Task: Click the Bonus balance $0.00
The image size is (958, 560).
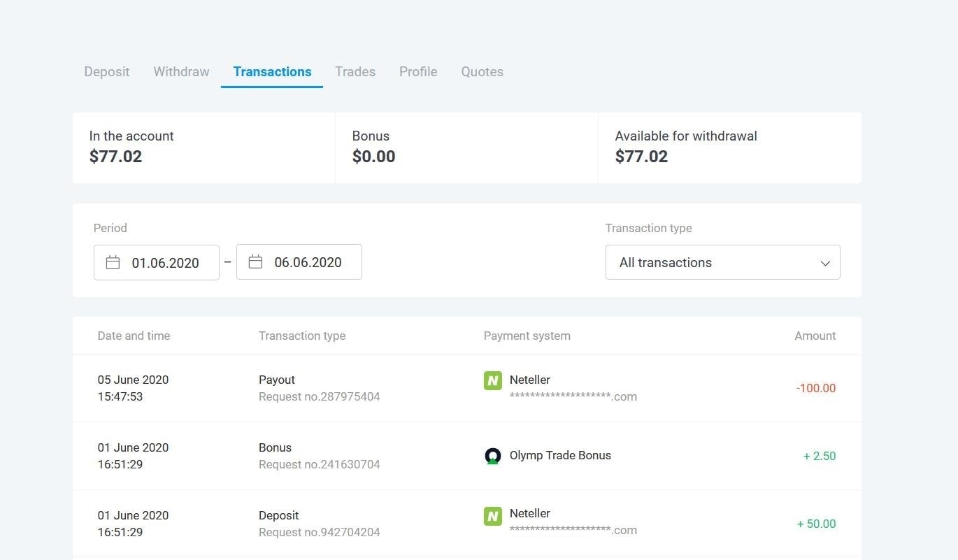Action: point(373,157)
